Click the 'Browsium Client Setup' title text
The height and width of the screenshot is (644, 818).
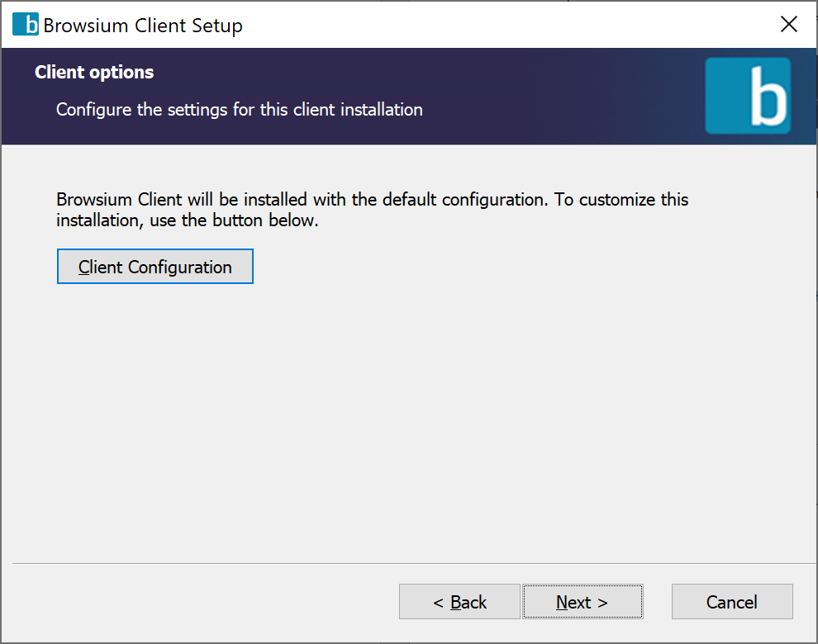(x=143, y=26)
